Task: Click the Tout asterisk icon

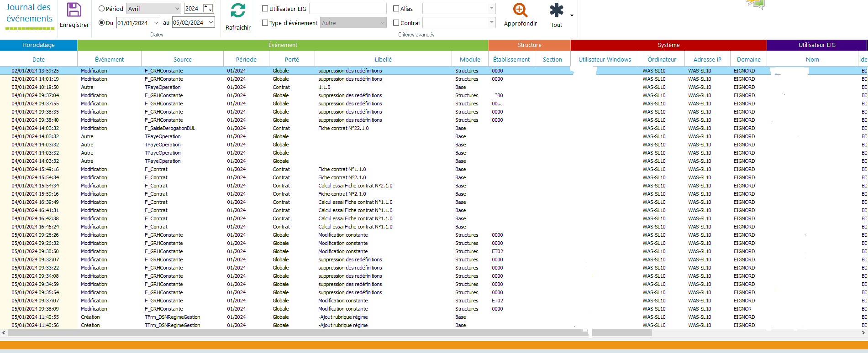Action: pos(556,10)
